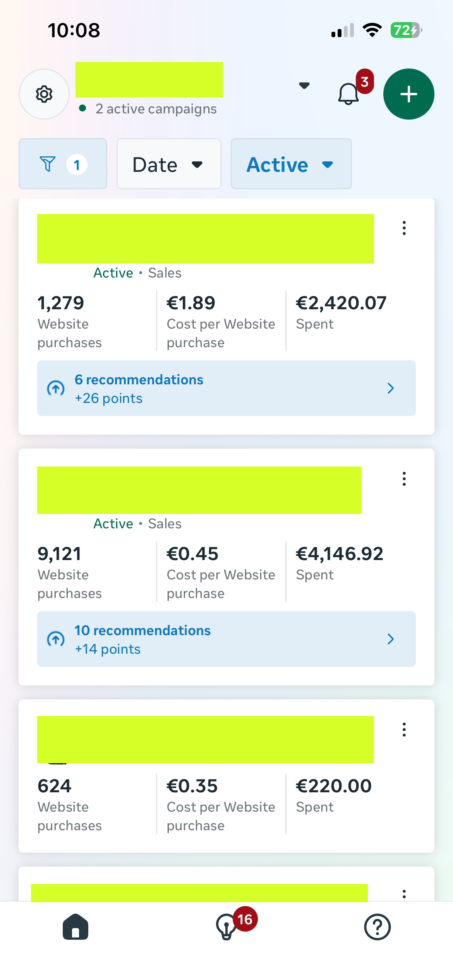Open options menu for €4,146.92 campaign
Viewport: 453px width, 980px height.
point(404,479)
